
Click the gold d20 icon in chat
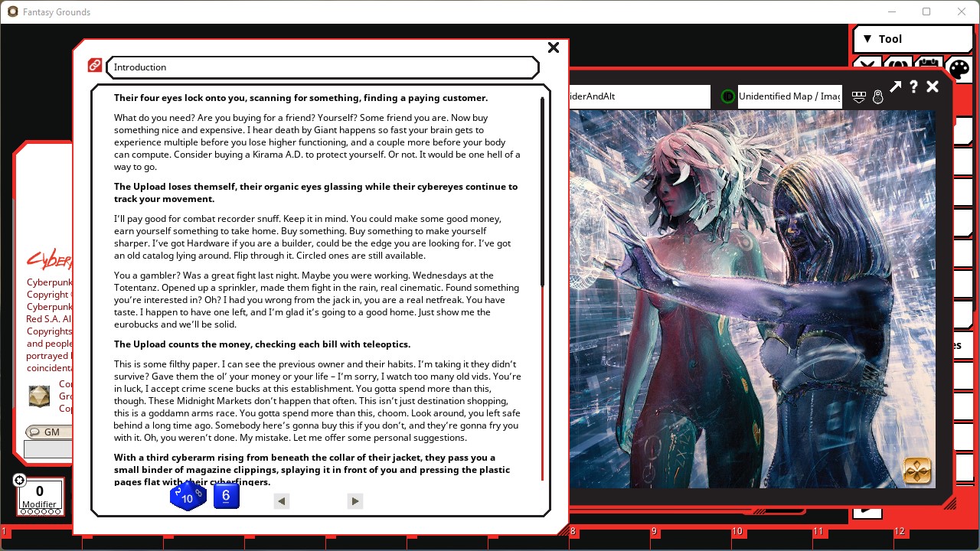[x=39, y=396]
